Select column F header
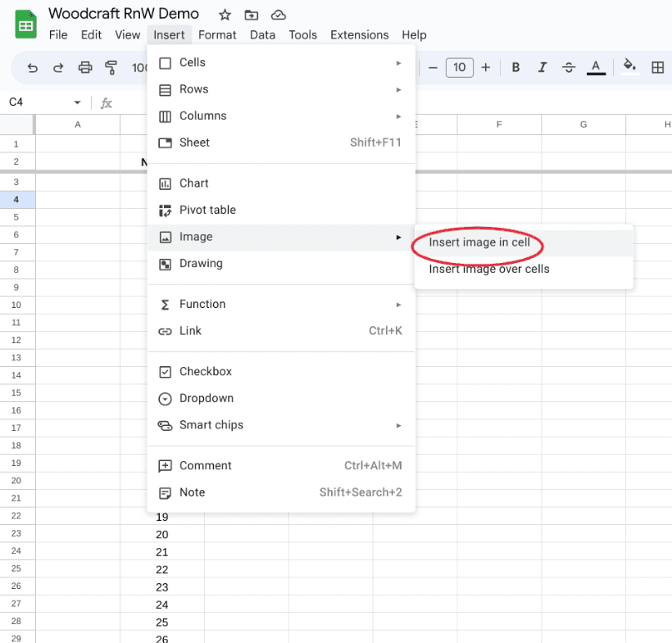Image resolution: width=672 pixels, height=643 pixels. click(499, 125)
